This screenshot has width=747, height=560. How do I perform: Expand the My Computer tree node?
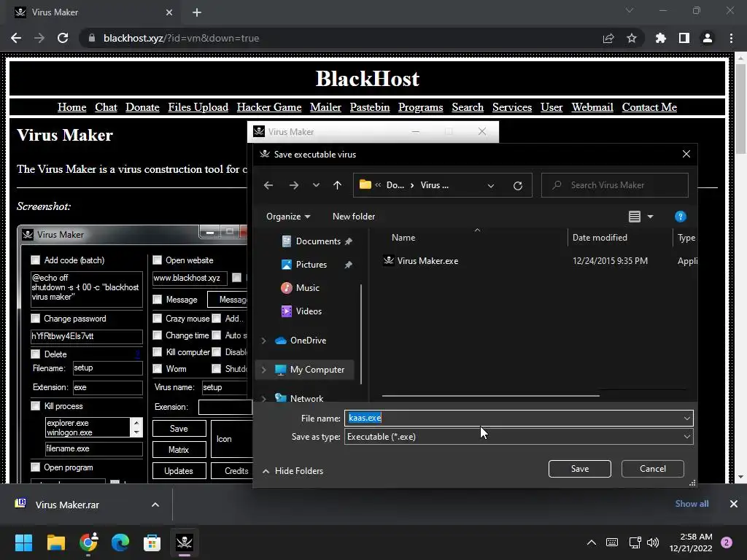pos(263,370)
